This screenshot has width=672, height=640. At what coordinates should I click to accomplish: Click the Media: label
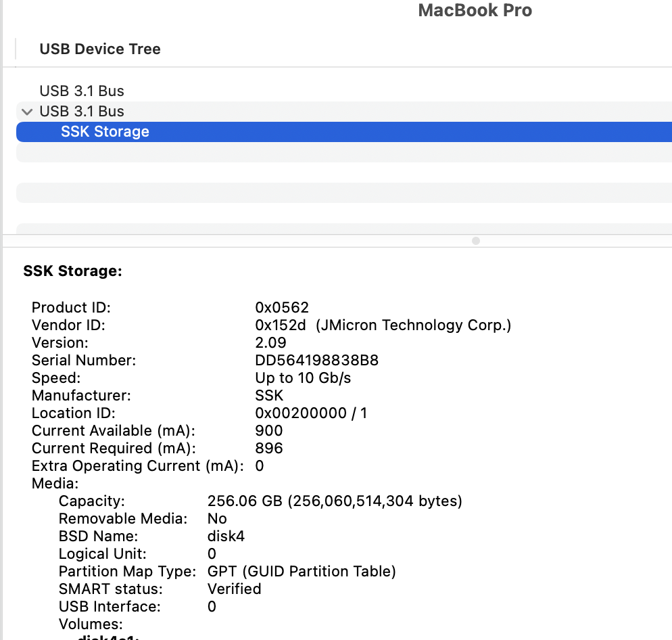pos(55,484)
